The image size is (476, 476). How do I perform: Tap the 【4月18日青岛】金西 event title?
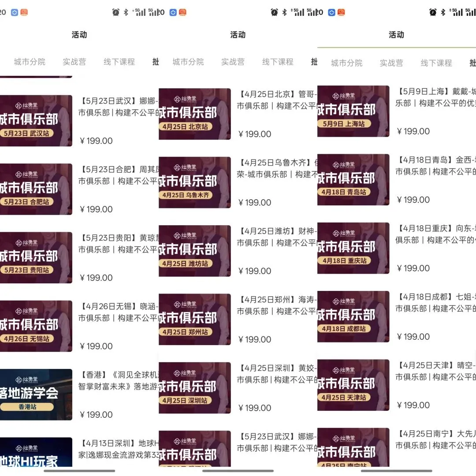(x=435, y=166)
